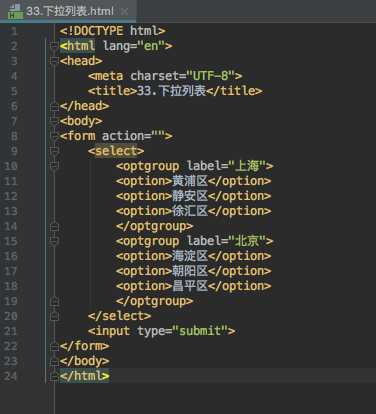Click the <meta charset="UTF-8"> line

(165, 76)
